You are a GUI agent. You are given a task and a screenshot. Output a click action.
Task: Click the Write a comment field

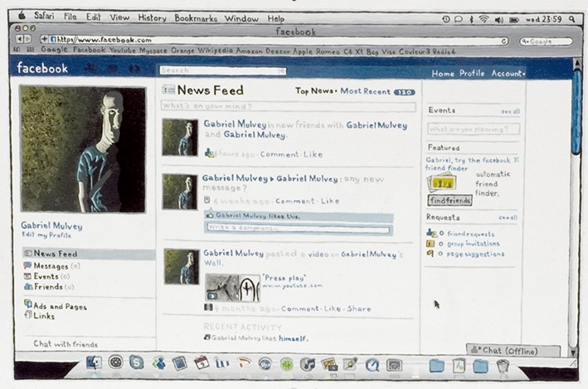click(x=298, y=228)
